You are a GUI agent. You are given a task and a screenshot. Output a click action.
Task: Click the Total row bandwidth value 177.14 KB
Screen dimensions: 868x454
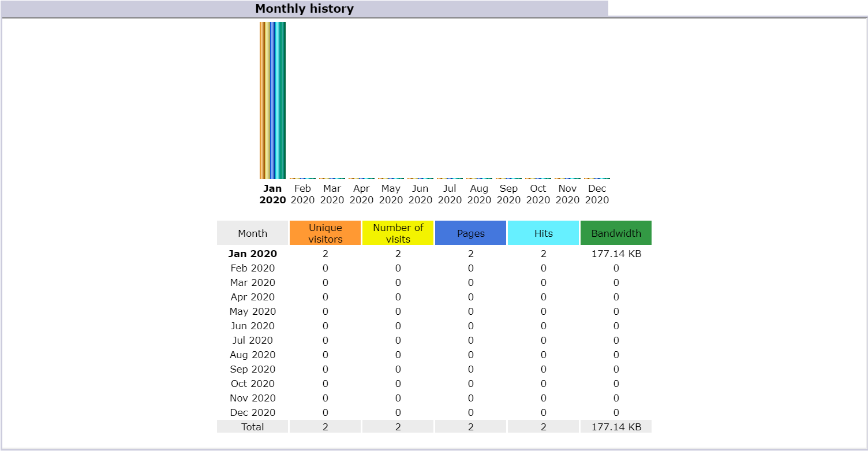pyautogui.click(x=616, y=427)
